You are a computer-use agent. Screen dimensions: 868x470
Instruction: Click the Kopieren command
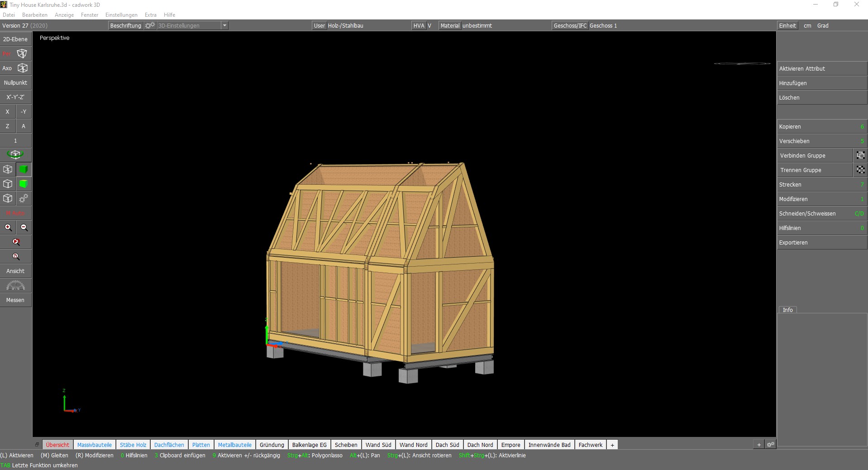coord(822,126)
